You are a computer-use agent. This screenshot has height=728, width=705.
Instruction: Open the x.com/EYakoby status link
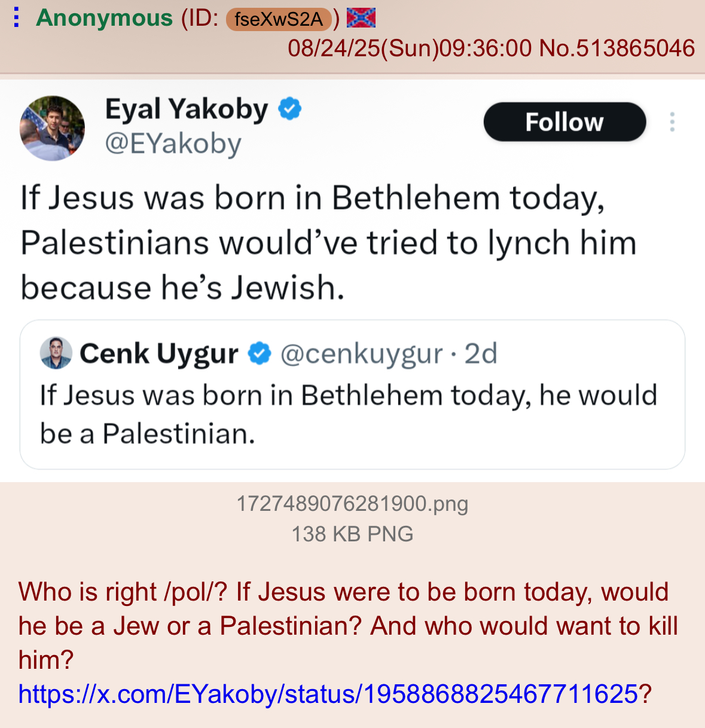(328, 694)
